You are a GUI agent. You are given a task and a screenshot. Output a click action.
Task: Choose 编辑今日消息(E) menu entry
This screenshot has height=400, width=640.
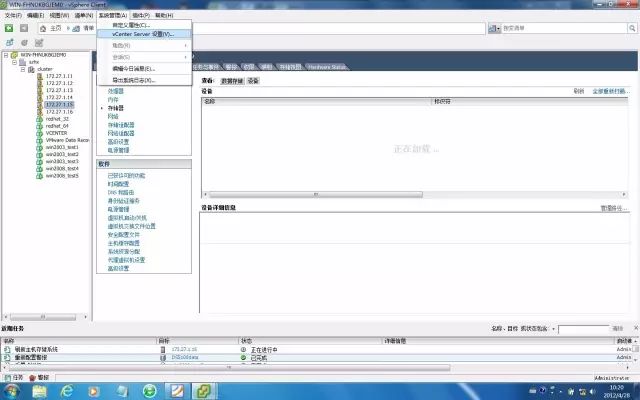tap(144, 69)
